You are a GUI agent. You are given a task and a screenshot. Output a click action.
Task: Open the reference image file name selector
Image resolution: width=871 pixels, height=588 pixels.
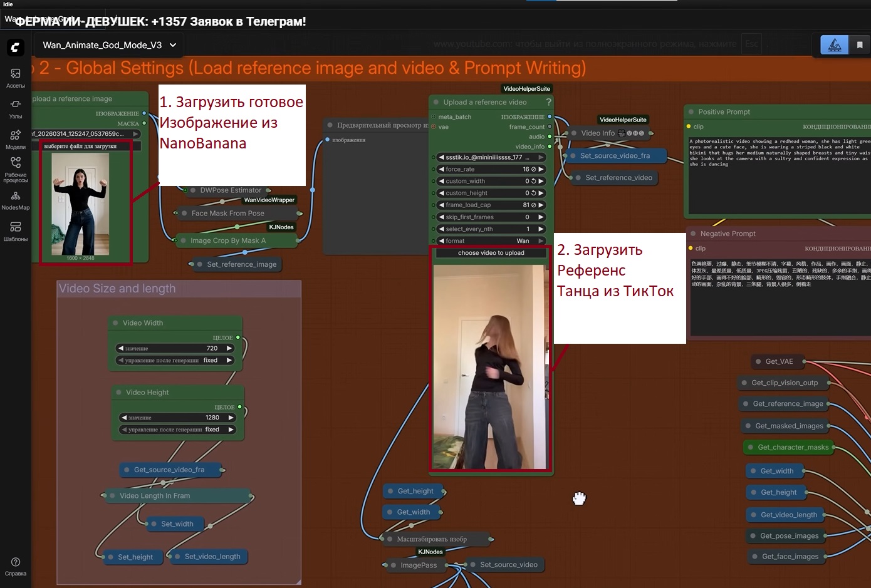click(86, 134)
